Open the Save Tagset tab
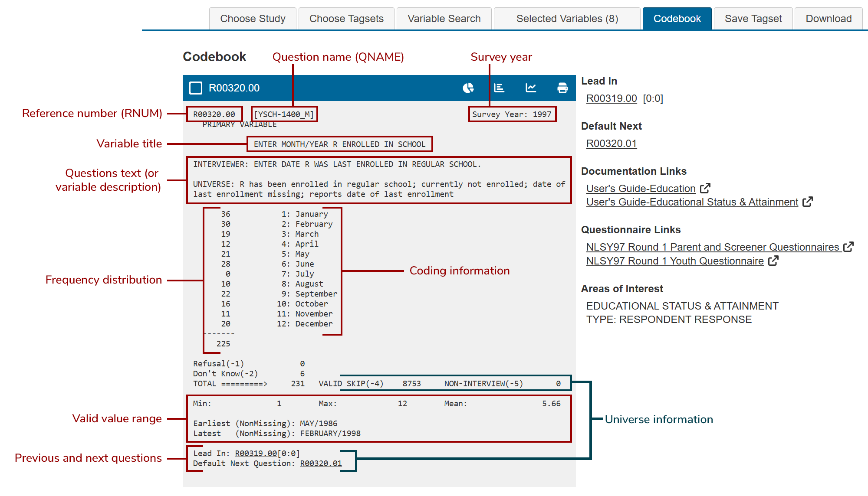Viewport: 868px width, 496px height. (x=753, y=19)
